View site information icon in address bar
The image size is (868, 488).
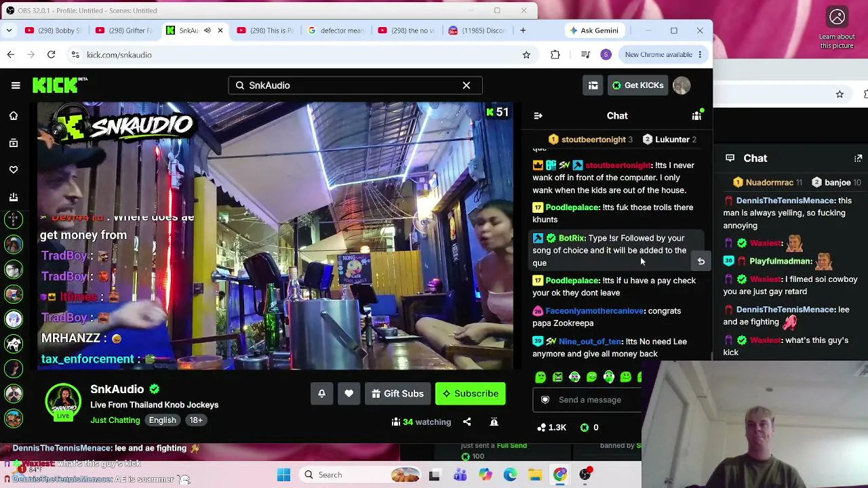click(x=75, y=55)
